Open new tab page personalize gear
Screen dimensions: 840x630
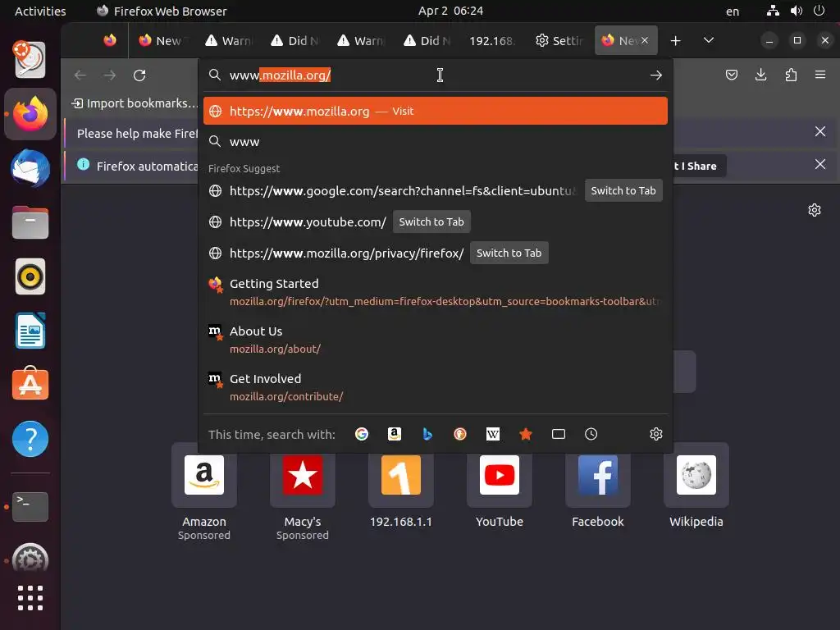815,210
